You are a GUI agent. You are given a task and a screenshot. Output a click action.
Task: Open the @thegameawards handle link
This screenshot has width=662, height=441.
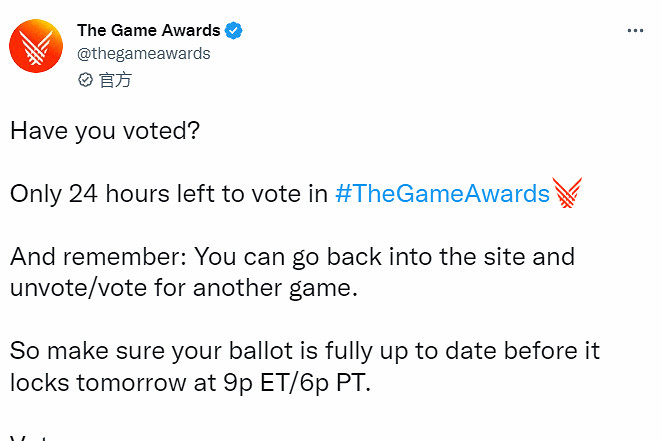143,54
